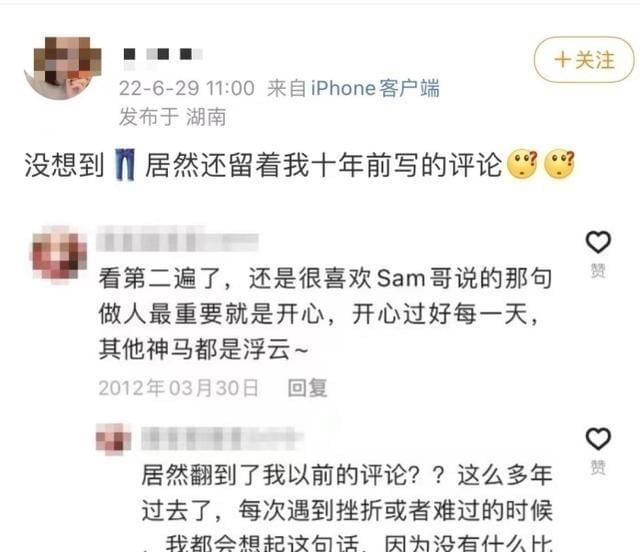Open the reply author's small avatar
This screenshot has width=640, height=552.
[113, 439]
